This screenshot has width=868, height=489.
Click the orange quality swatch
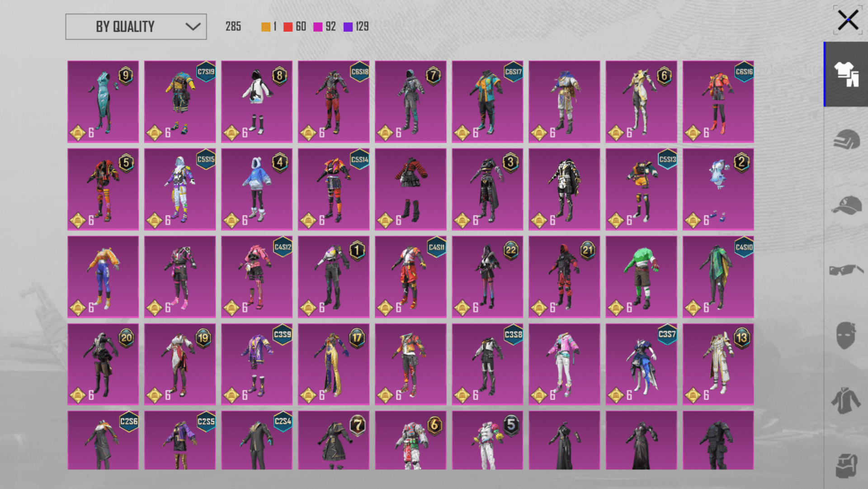click(x=266, y=27)
